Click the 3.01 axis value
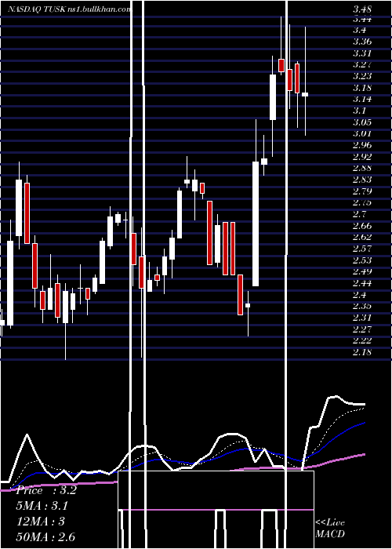The width and height of the screenshot is (392, 549). click(x=362, y=133)
